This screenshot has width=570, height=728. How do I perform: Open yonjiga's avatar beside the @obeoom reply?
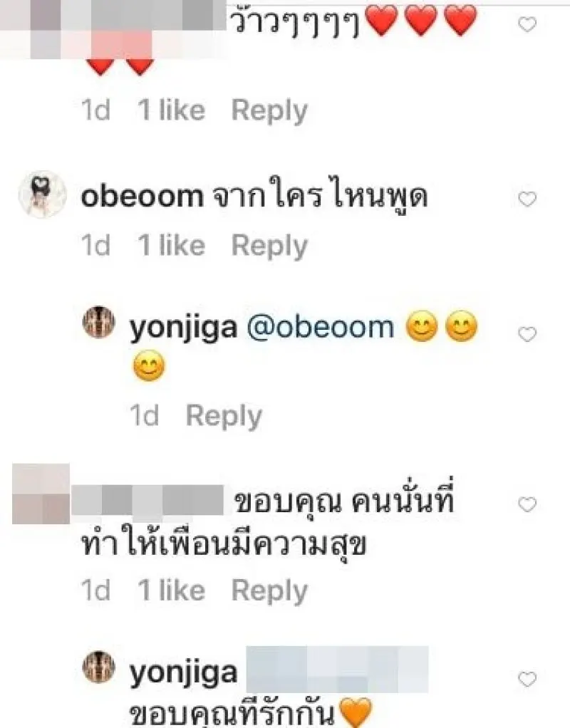[x=98, y=322]
